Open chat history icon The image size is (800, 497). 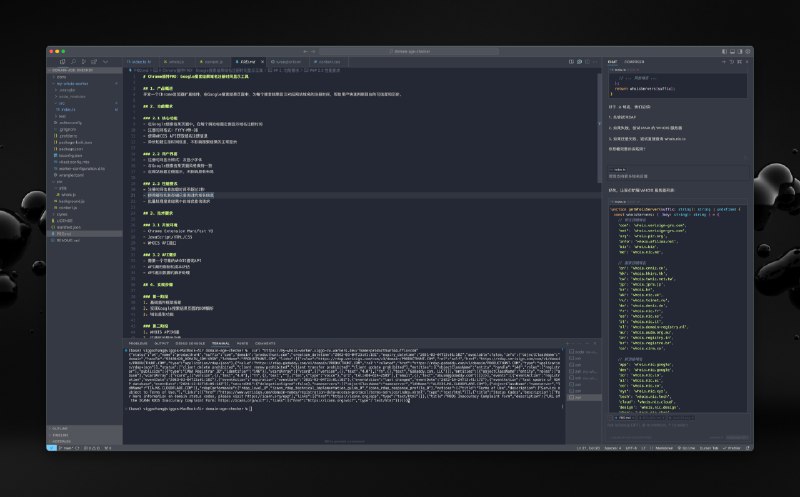tap(732, 62)
